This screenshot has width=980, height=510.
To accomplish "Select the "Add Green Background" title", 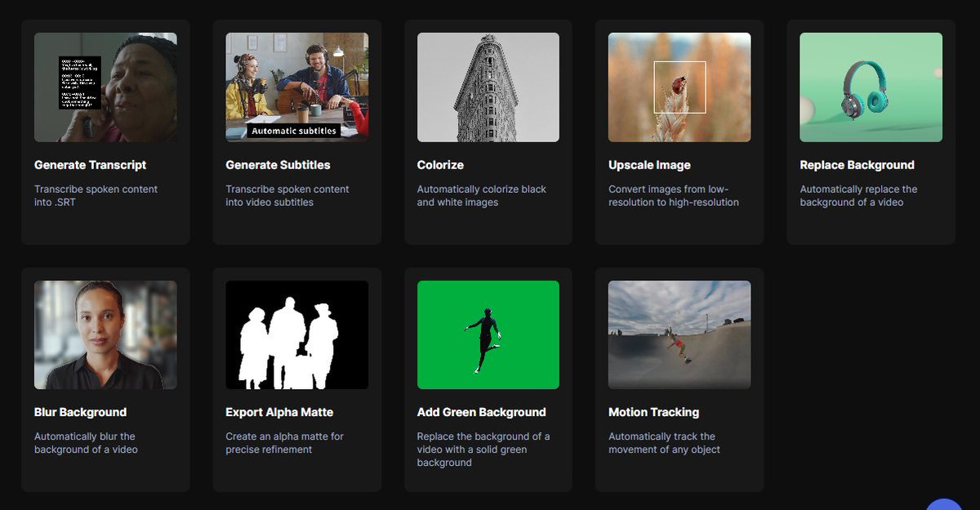I will point(481,413).
